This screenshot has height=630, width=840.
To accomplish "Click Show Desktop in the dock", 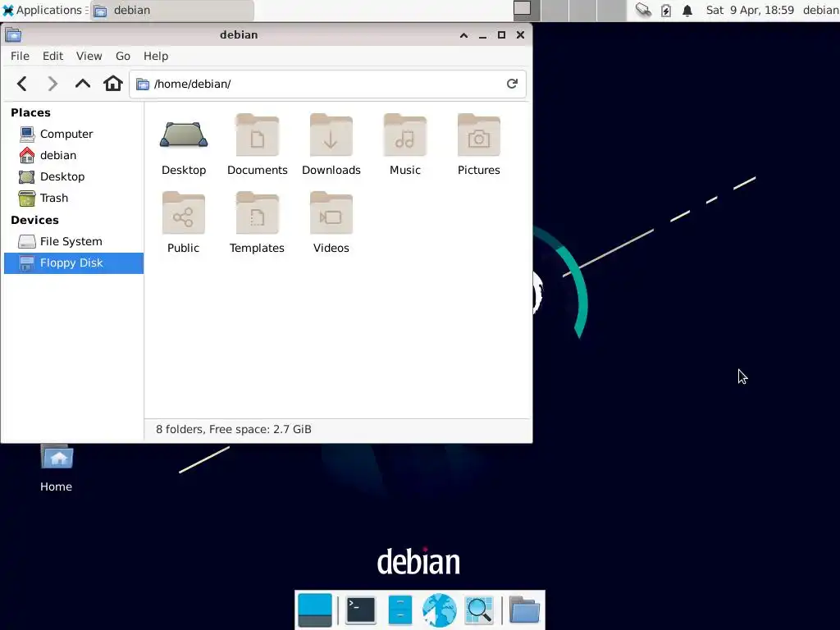I will 315,610.
